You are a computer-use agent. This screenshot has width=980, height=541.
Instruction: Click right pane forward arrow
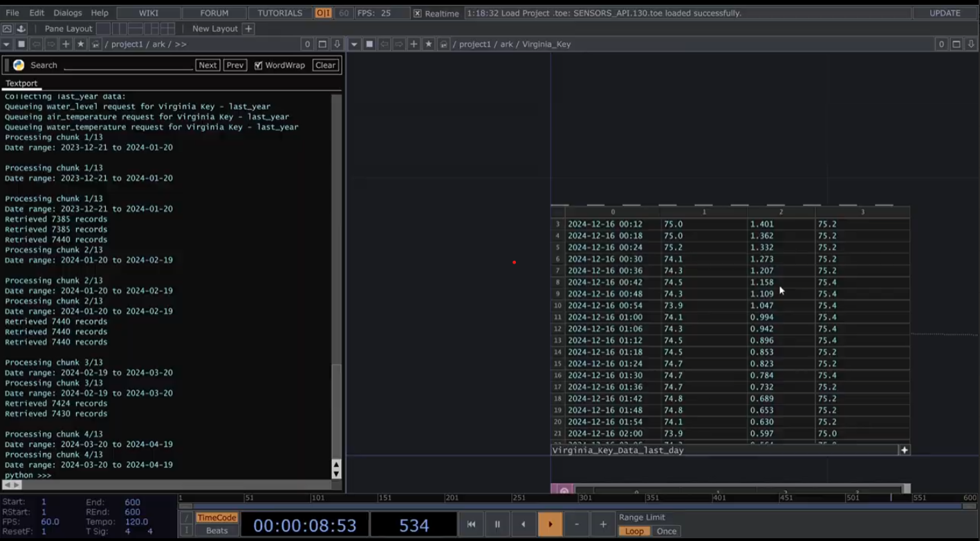399,44
